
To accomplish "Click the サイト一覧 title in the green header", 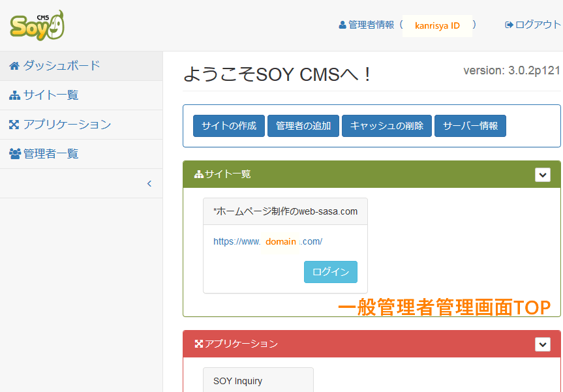I will click(228, 174).
